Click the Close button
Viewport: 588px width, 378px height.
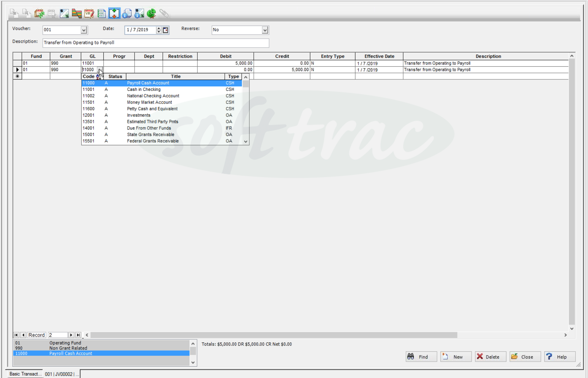(x=525, y=357)
